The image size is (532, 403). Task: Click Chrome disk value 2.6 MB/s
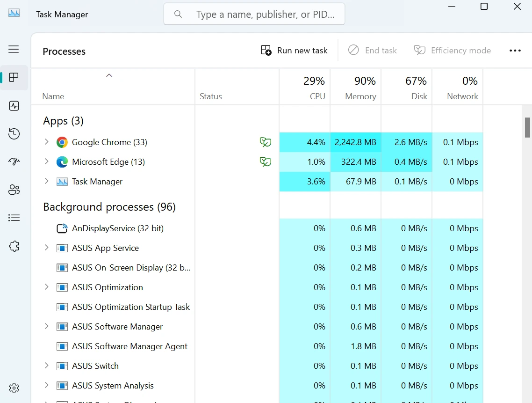(x=410, y=142)
